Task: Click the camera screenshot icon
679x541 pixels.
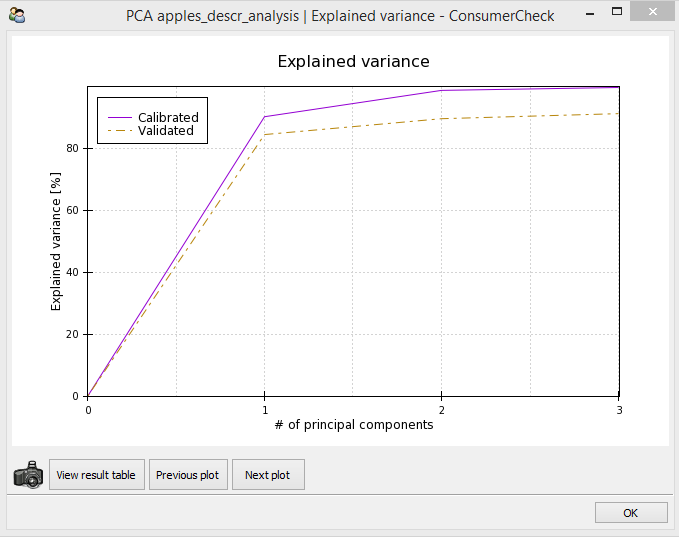Action: click(x=28, y=475)
